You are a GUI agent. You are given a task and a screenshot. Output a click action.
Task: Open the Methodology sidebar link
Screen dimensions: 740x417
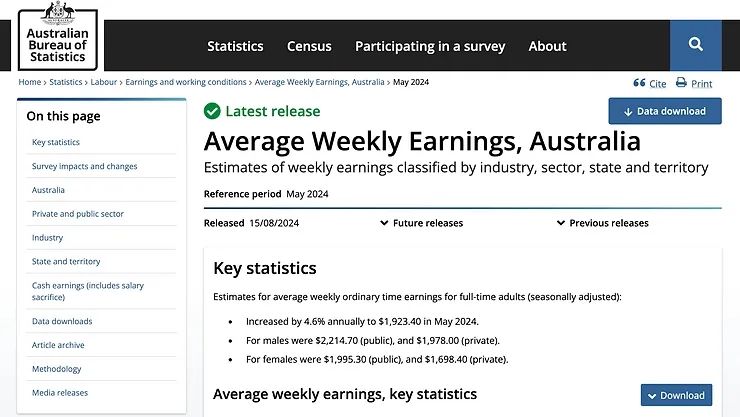[56, 369]
